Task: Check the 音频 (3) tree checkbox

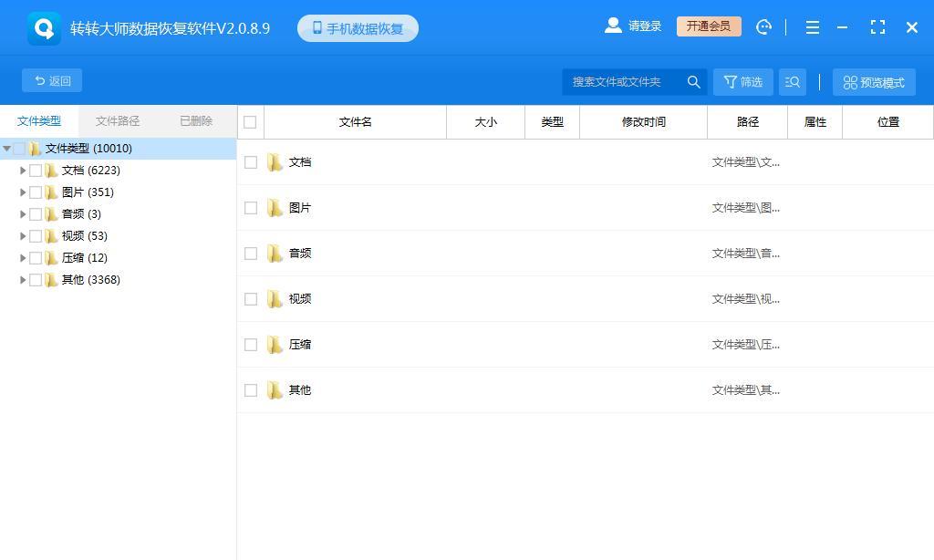Action: 36,213
